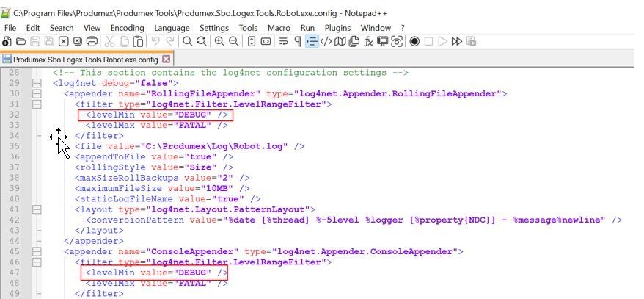The height and width of the screenshot is (299, 644).
Task: Start macro recording with the record icon
Action: (415, 42)
